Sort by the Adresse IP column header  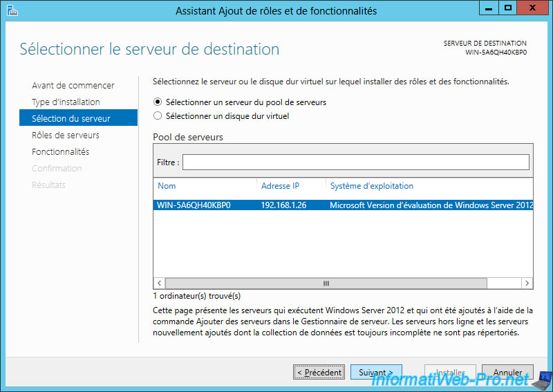280,186
